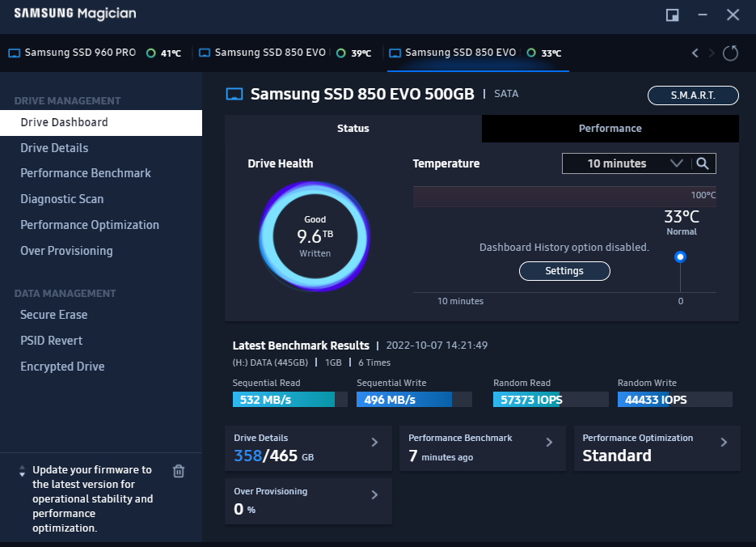Switch to the Performance tab
The width and height of the screenshot is (756, 547).
click(x=610, y=129)
